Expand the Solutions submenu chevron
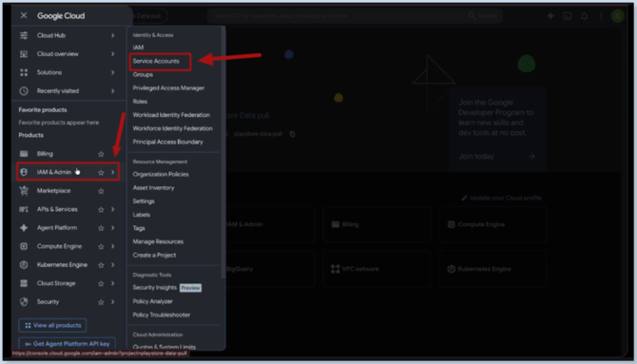The height and width of the screenshot is (364, 637). coord(112,72)
